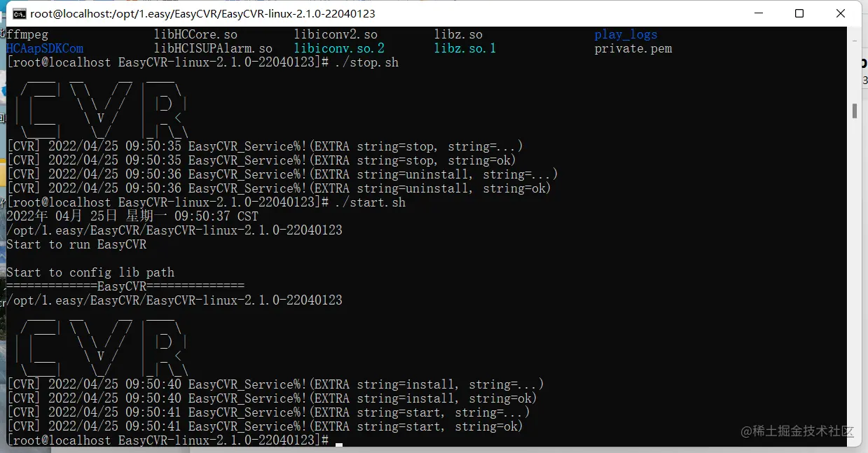This screenshot has width=868, height=453.
Task: Click the 'ffmpeg' file name
Action: tap(27, 34)
